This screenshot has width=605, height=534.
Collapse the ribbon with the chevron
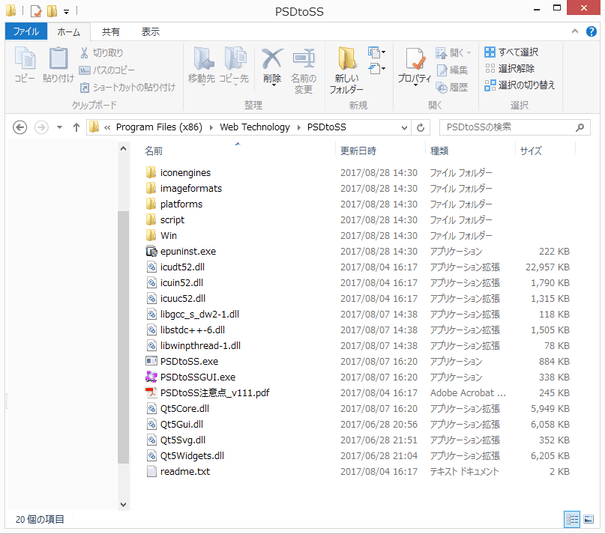575,31
